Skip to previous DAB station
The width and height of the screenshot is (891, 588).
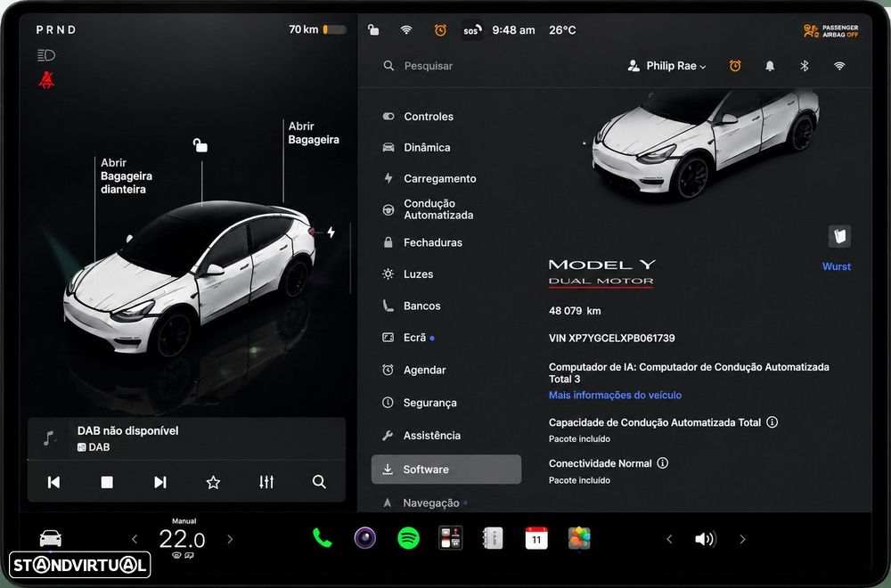(x=53, y=482)
